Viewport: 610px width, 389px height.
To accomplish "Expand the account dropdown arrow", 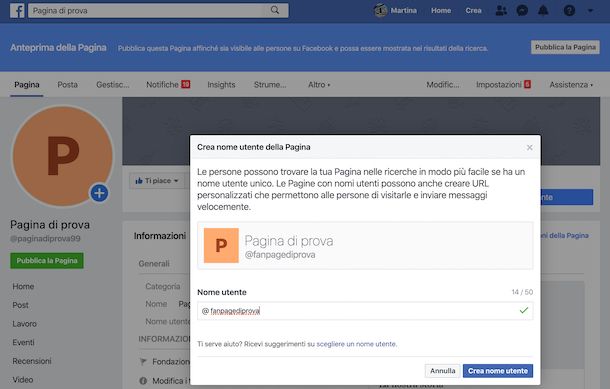I will coord(591,11).
